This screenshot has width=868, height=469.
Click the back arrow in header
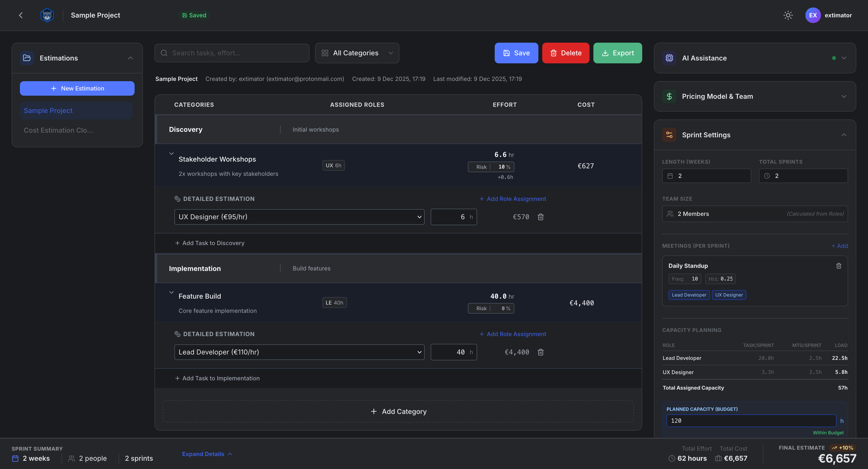pyautogui.click(x=21, y=15)
